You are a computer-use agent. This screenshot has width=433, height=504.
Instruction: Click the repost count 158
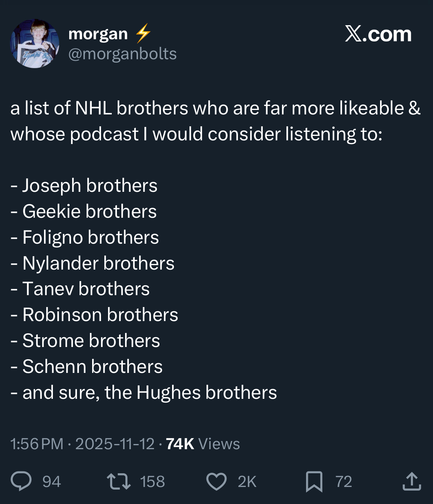coord(152,482)
